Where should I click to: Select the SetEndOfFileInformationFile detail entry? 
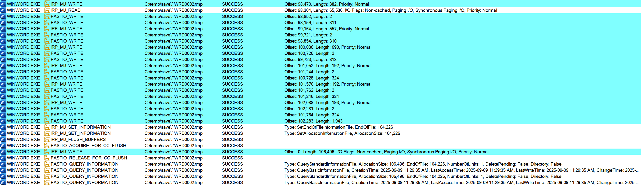pos(338,127)
